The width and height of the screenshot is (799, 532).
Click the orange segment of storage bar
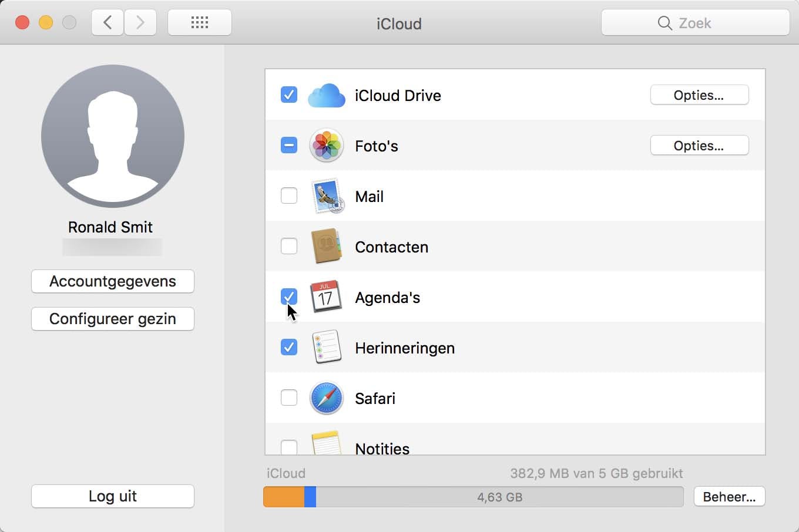point(284,497)
